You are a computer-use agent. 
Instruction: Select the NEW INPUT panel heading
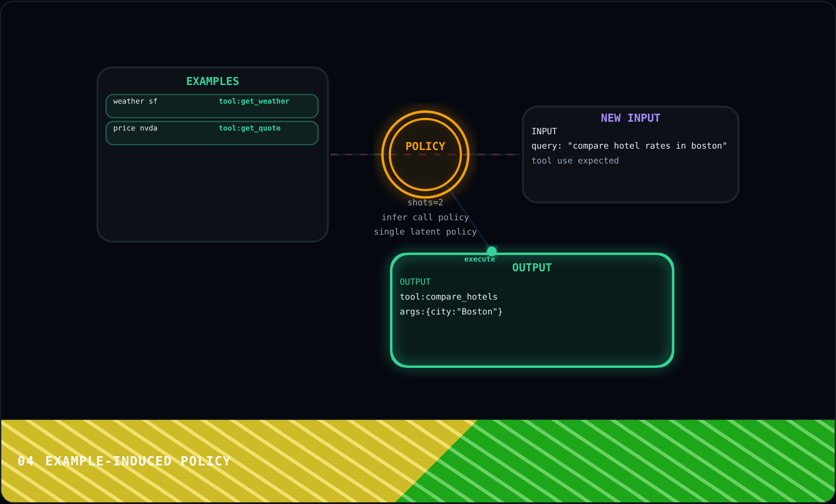click(x=630, y=118)
